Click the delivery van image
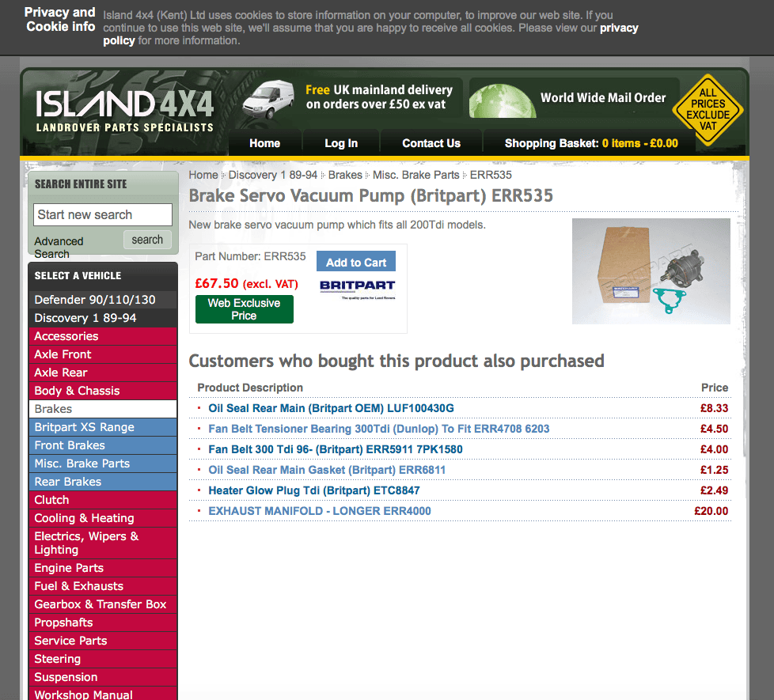Viewport: 774px width, 700px height. pos(268,99)
